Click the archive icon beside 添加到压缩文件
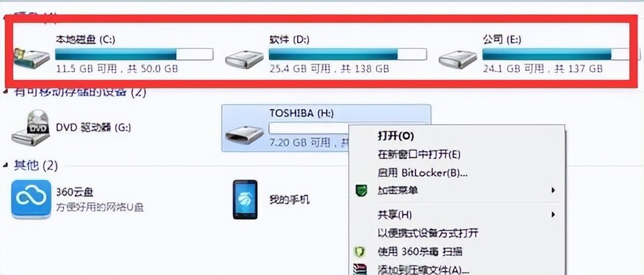 (361, 270)
